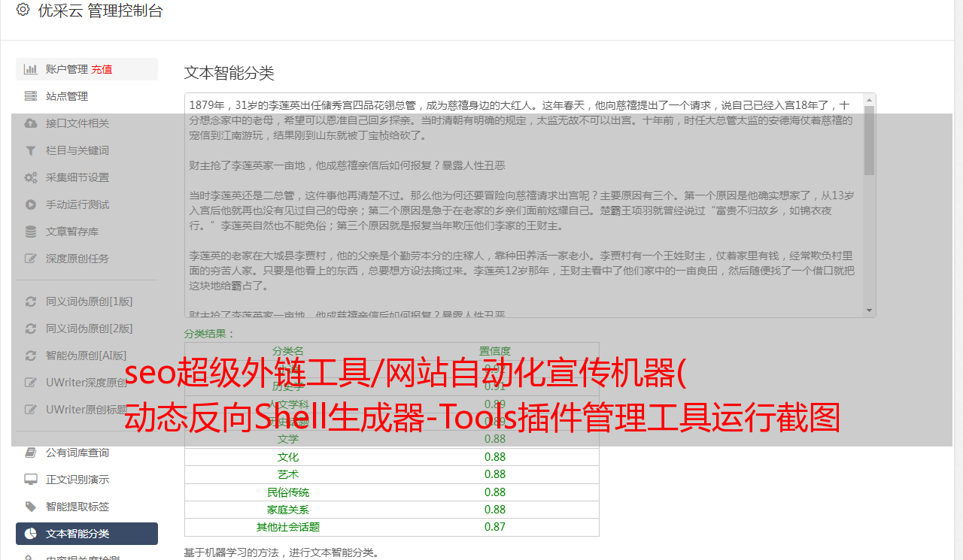Click the refresh icon for 智能伪原创[AI版]
The width and height of the screenshot is (963, 560).
[30, 356]
